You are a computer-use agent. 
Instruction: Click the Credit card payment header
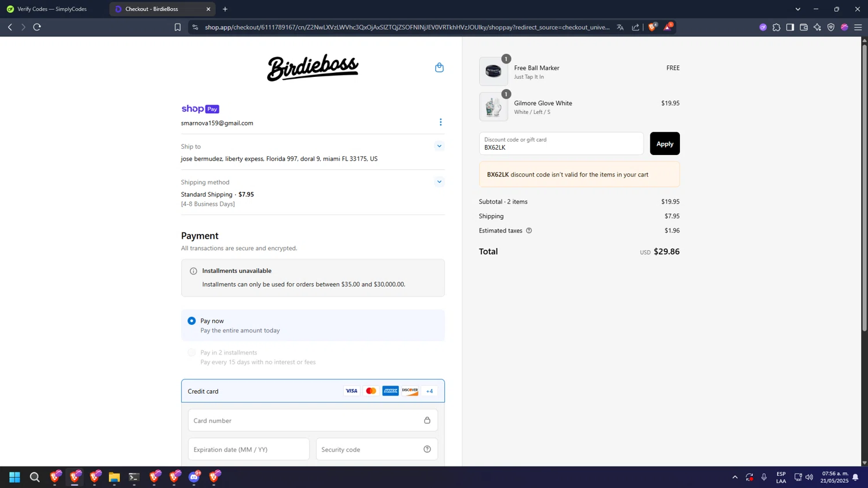point(312,391)
